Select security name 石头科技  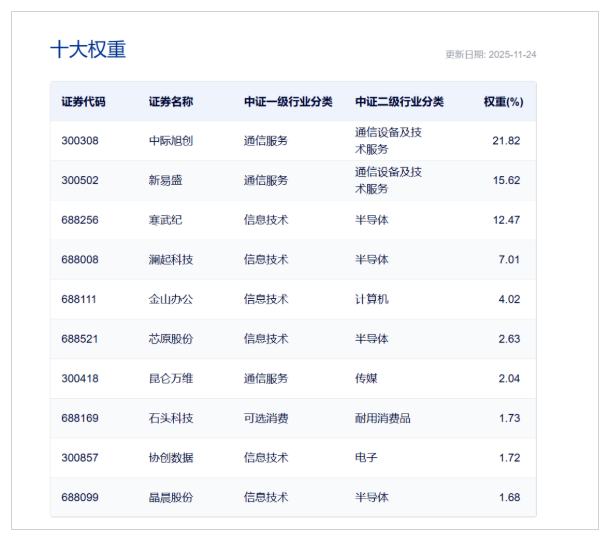(171, 418)
